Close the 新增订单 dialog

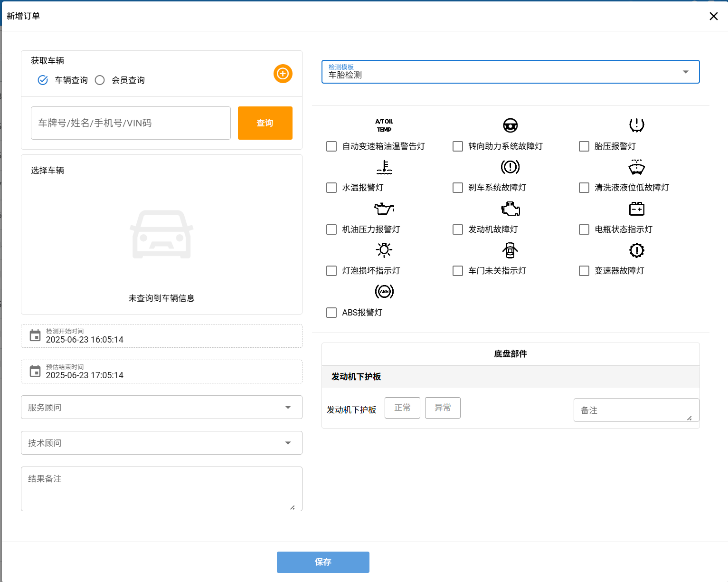click(713, 16)
